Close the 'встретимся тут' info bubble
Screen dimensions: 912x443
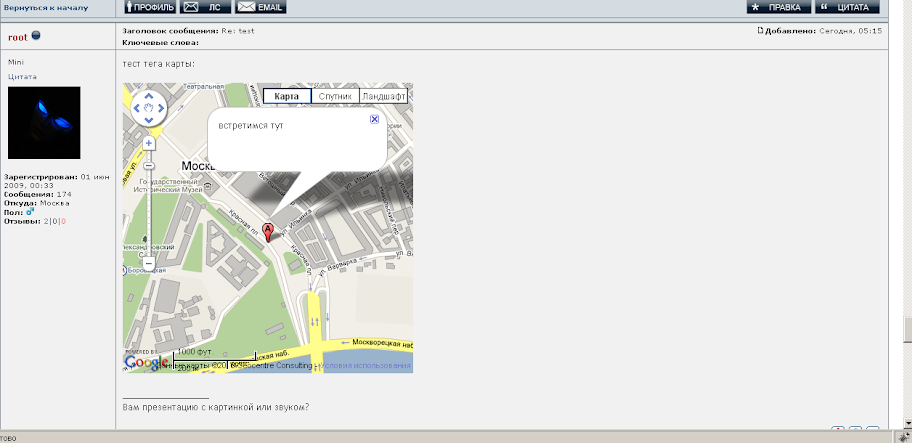pos(375,119)
